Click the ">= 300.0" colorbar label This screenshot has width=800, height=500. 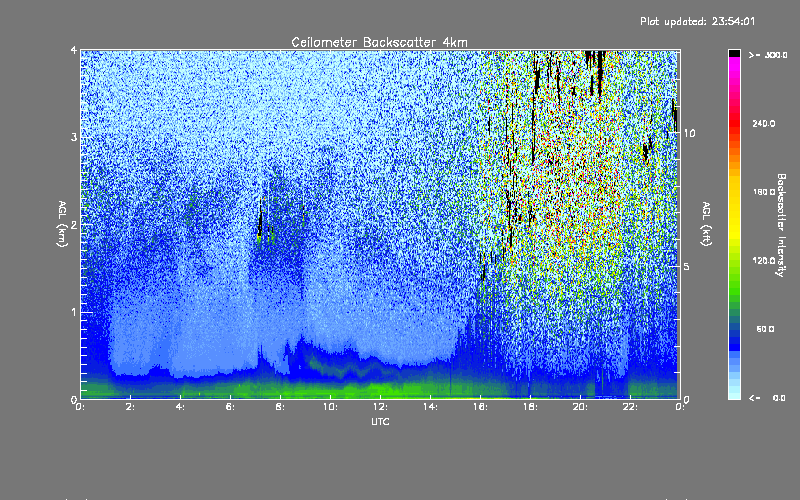(x=768, y=55)
